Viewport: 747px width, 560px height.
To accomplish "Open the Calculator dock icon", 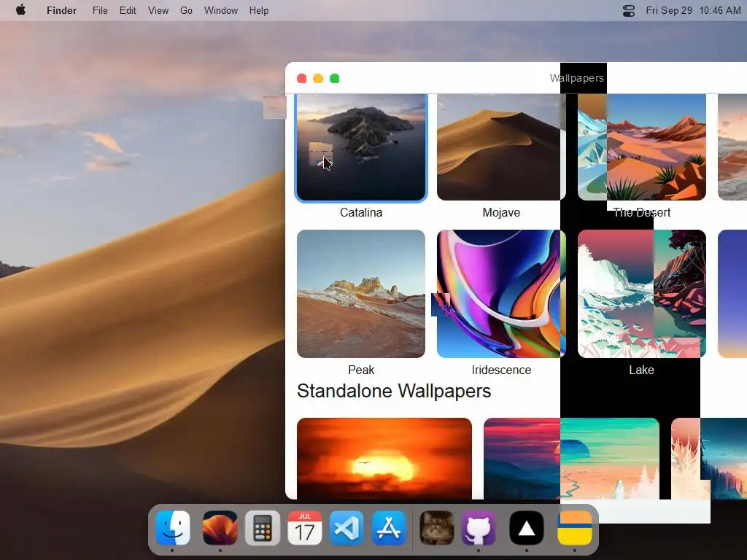I will pos(263,528).
